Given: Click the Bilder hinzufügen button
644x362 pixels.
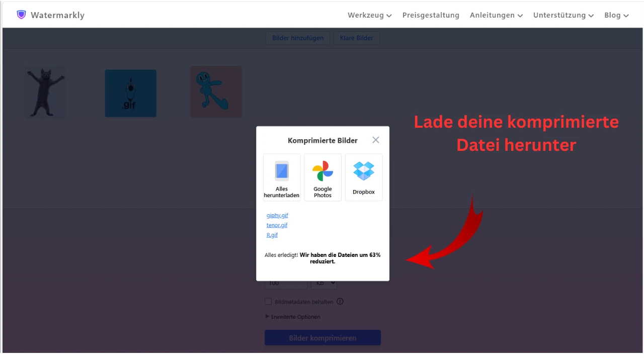Looking at the screenshot, I should [x=298, y=38].
